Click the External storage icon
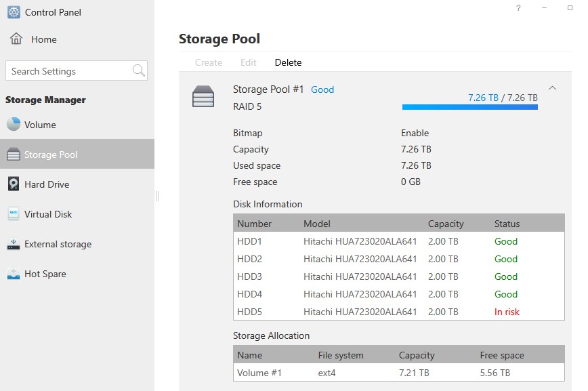Image resolution: width=588 pixels, height=391 pixels. click(x=14, y=244)
